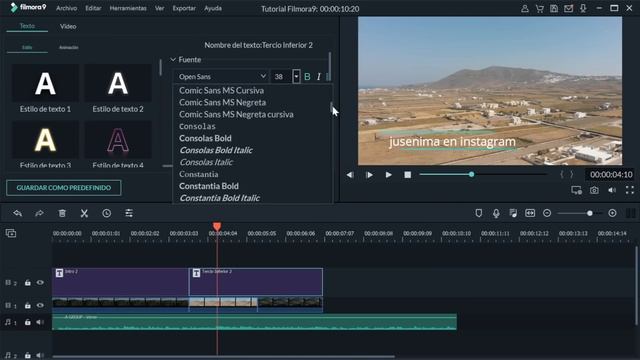Pick Constantia Bold font option
The height and width of the screenshot is (360, 640).
tap(209, 186)
